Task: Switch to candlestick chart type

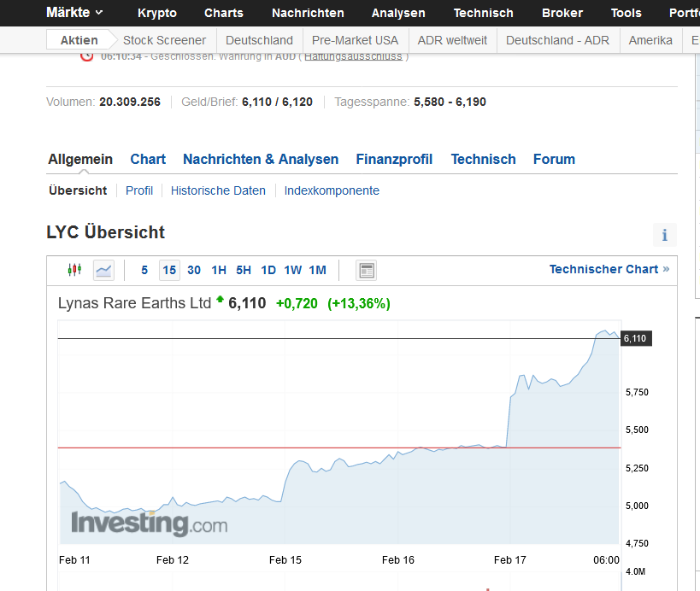Action: 74,271
